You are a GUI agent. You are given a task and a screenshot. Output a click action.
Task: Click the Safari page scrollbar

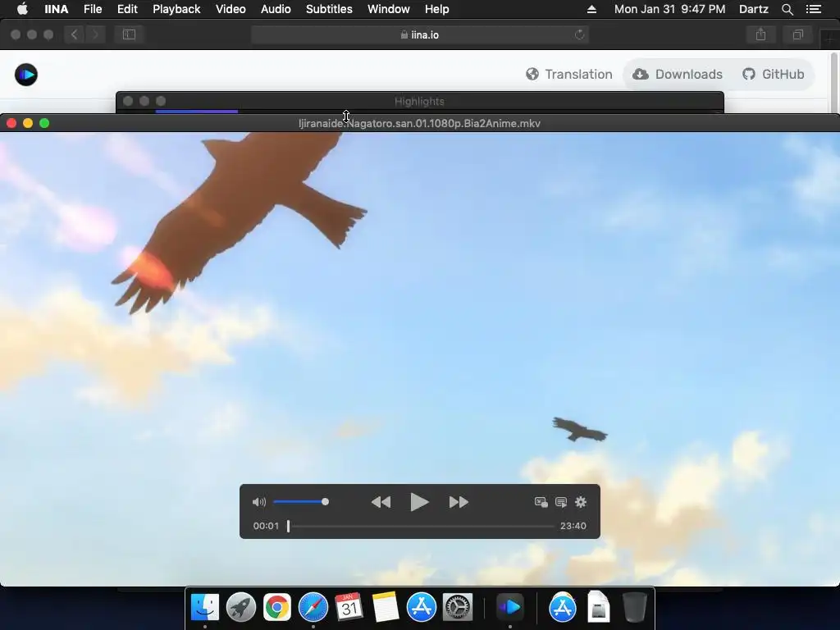click(834, 82)
